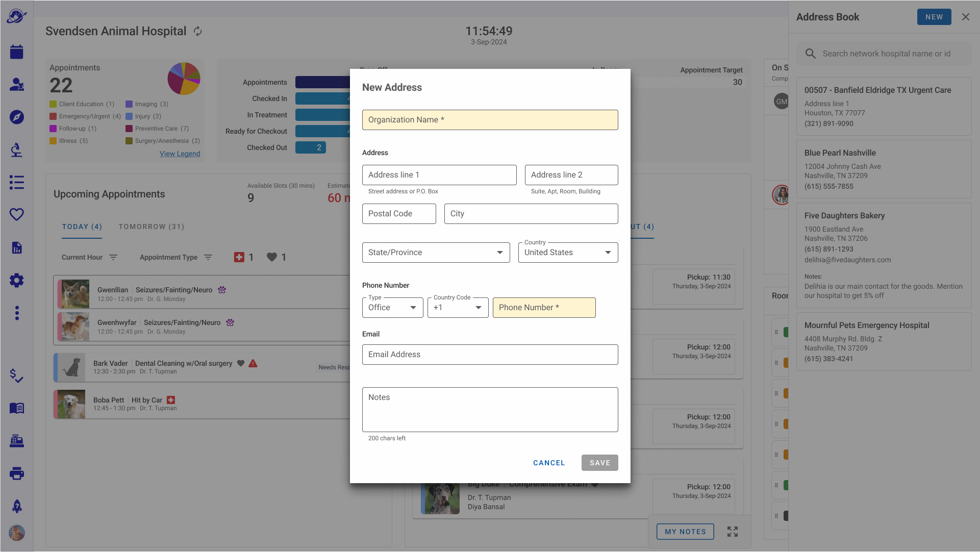Open the State/Province dropdown
The width and height of the screenshot is (980, 552).
(436, 253)
